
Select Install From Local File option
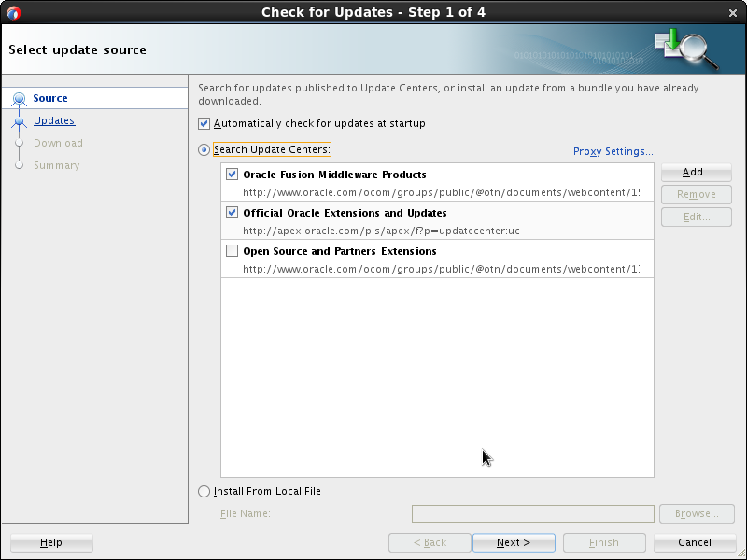click(x=204, y=492)
